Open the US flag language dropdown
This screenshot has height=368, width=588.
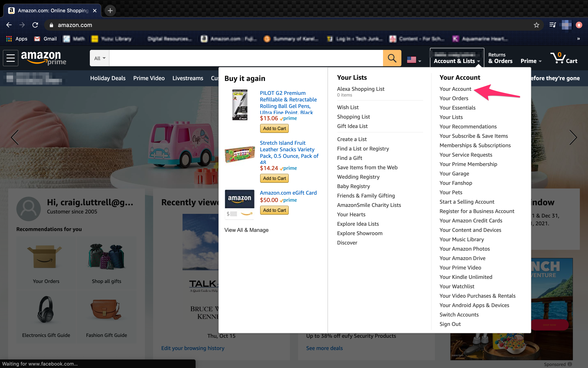[x=414, y=60]
